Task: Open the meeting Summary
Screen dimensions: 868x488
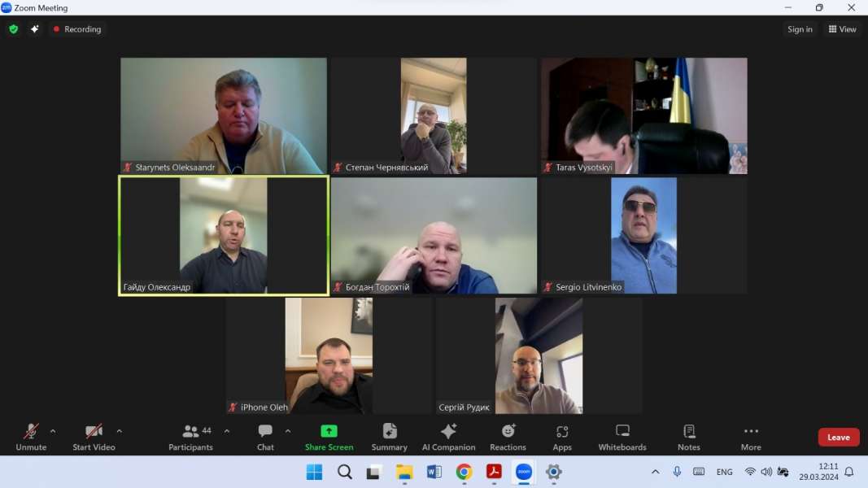Action: click(x=389, y=437)
